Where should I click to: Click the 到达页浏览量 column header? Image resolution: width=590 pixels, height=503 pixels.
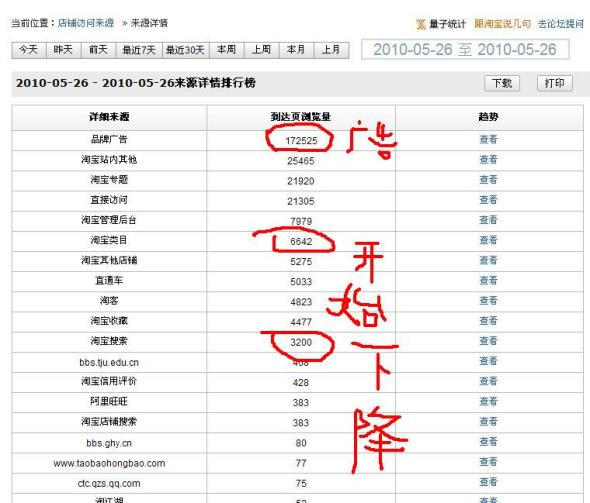301,117
